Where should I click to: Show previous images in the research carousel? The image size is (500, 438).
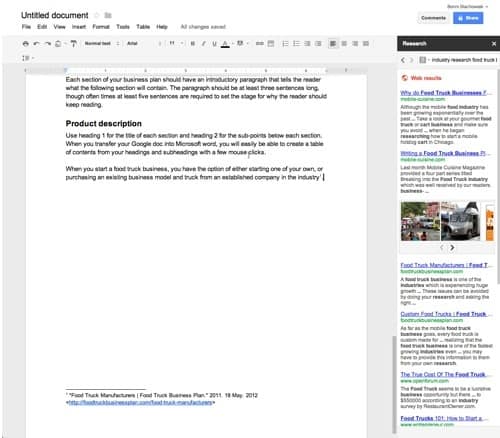pyautogui.click(x=442, y=248)
